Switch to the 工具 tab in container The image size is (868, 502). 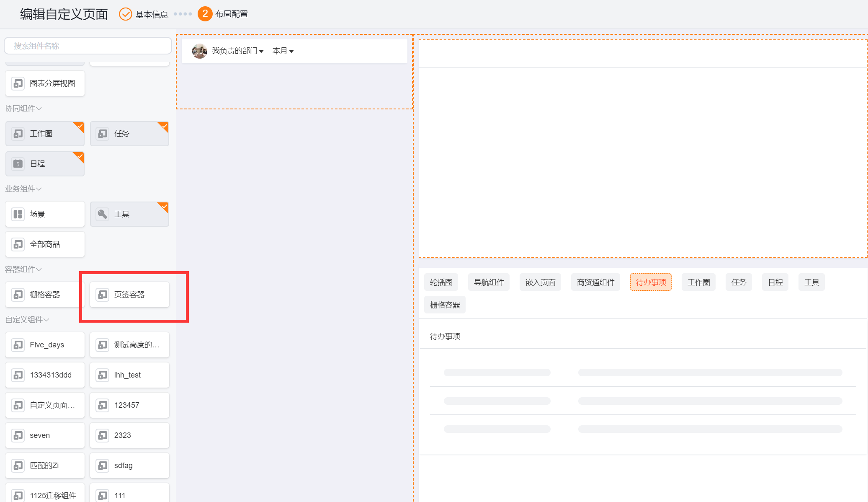[811, 282]
